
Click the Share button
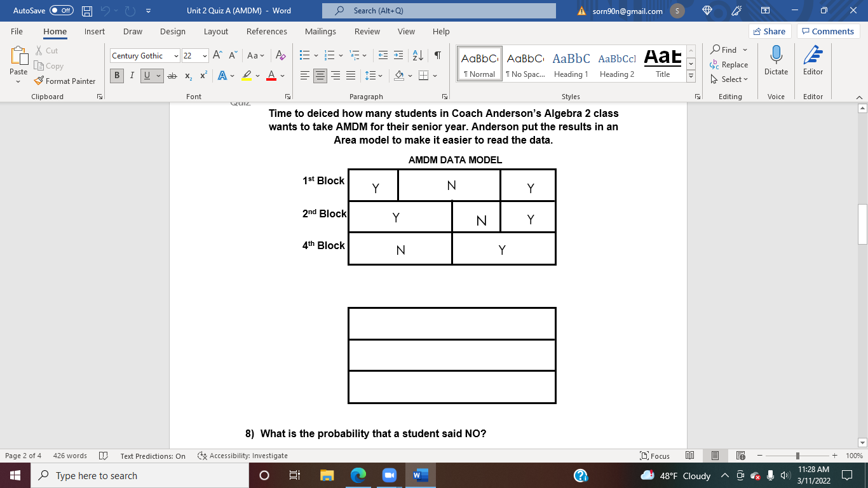coord(769,30)
